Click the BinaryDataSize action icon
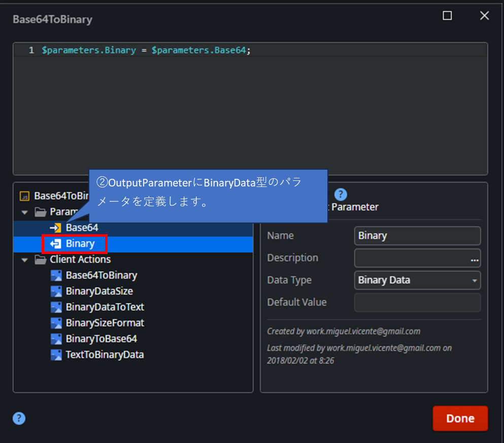 [56, 291]
